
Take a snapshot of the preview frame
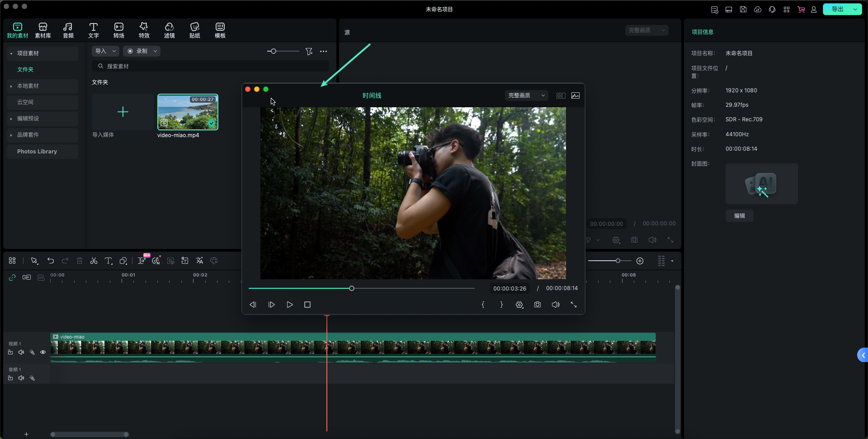pyautogui.click(x=537, y=305)
